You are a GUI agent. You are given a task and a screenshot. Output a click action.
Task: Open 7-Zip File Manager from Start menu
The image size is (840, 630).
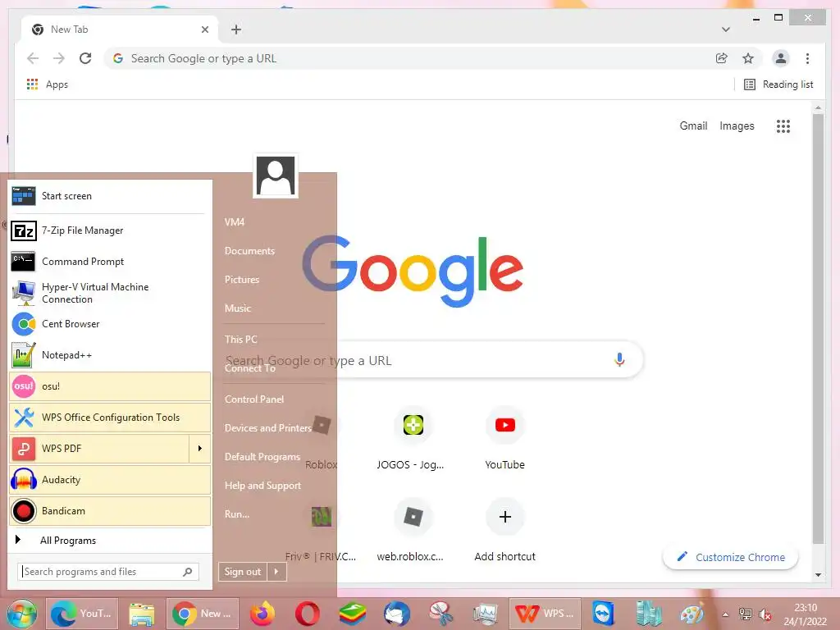point(110,231)
